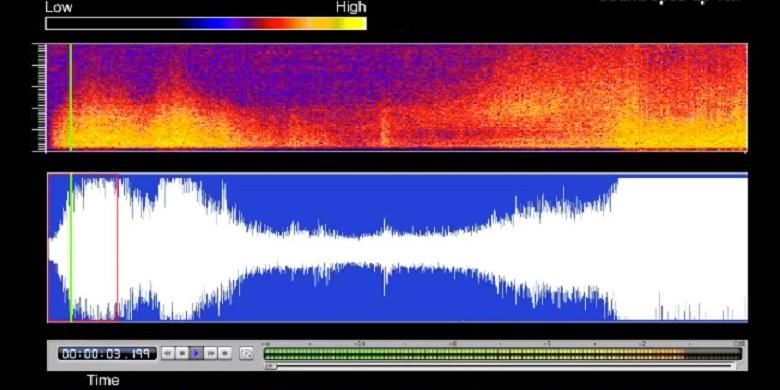Click the zoom scrollbar track under the meter
This screenshot has height=390, width=780.
pyautogui.click(x=502, y=367)
